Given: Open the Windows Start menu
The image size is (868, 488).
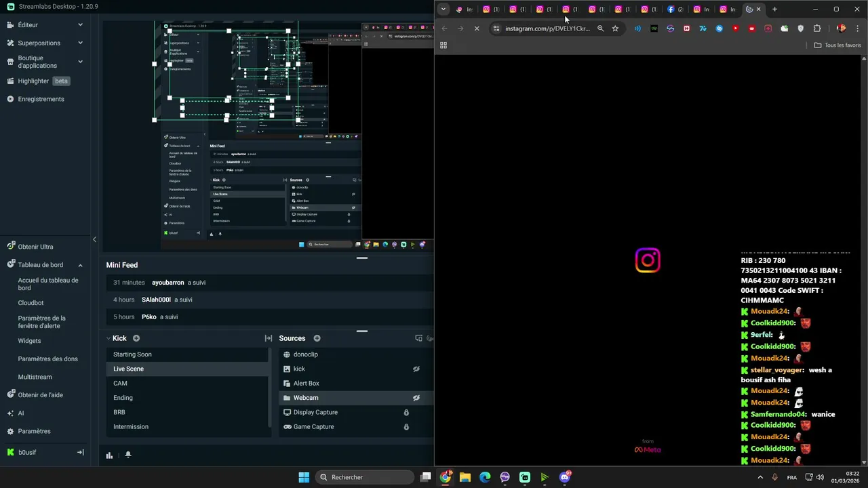Looking at the screenshot, I should click(x=304, y=477).
